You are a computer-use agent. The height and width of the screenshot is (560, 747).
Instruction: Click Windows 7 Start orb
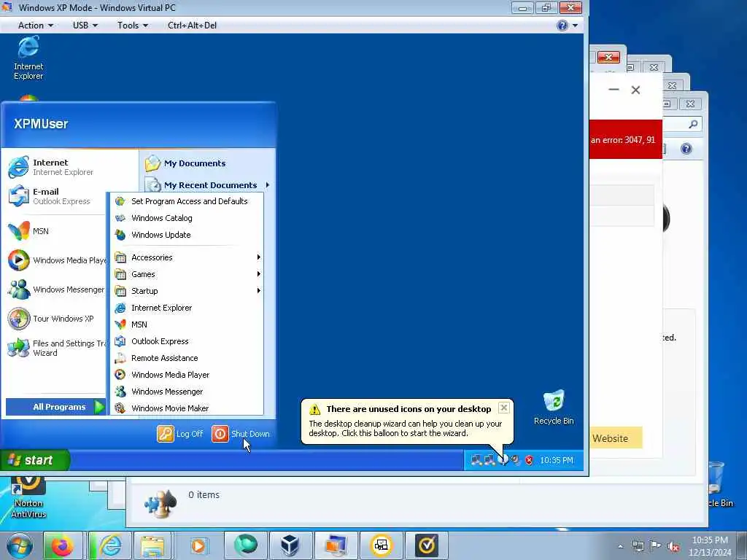click(x=20, y=545)
